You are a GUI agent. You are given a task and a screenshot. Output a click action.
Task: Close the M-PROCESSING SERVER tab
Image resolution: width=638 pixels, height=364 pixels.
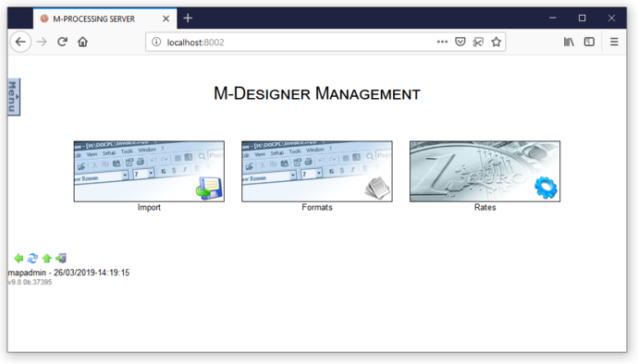pos(166,18)
